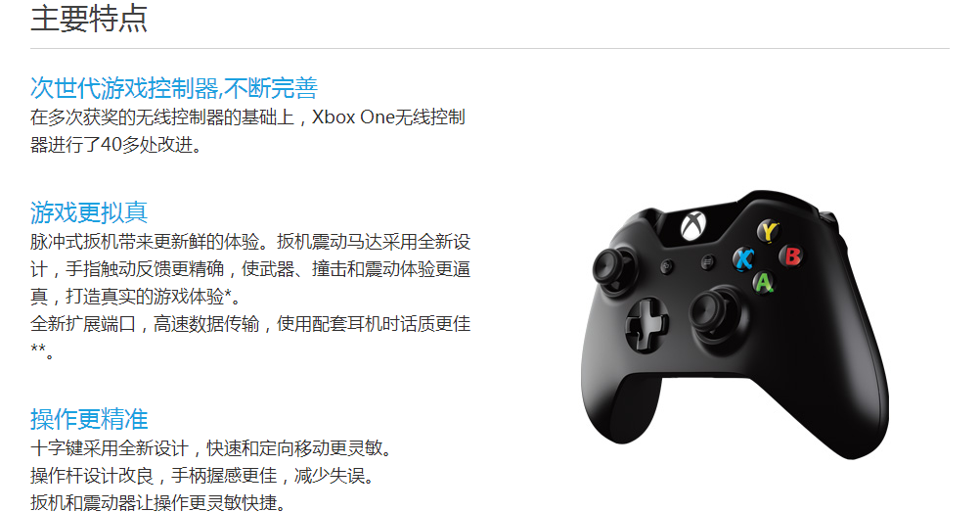The height and width of the screenshot is (512, 980).
Task: Click the line about 全新扩展端口
Action: (250, 337)
